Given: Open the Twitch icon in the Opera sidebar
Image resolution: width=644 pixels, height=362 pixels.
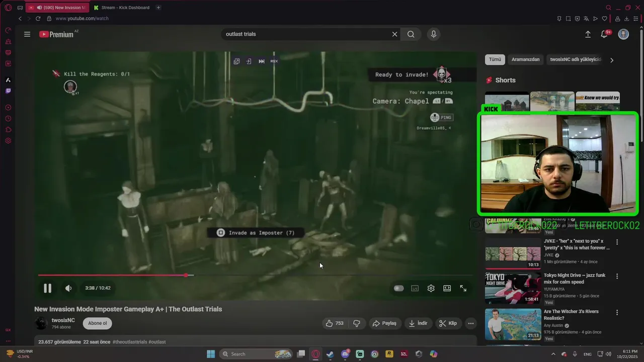Looking at the screenshot, I should [8, 91].
